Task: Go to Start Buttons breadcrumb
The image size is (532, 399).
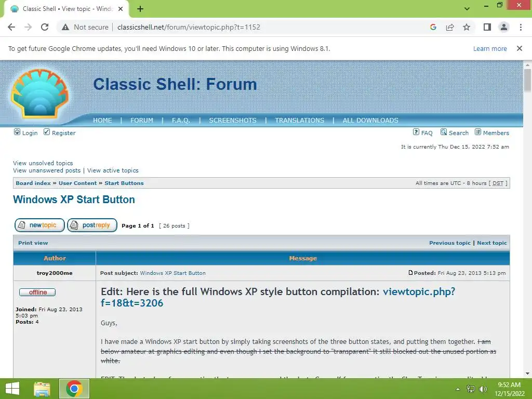Action: pos(124,183)
